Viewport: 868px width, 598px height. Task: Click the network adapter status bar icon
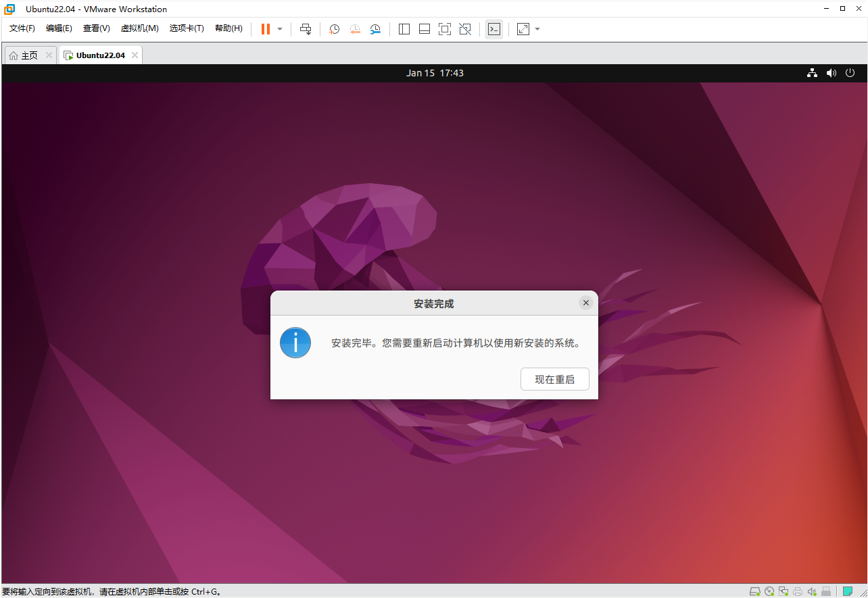click(783, 591)
